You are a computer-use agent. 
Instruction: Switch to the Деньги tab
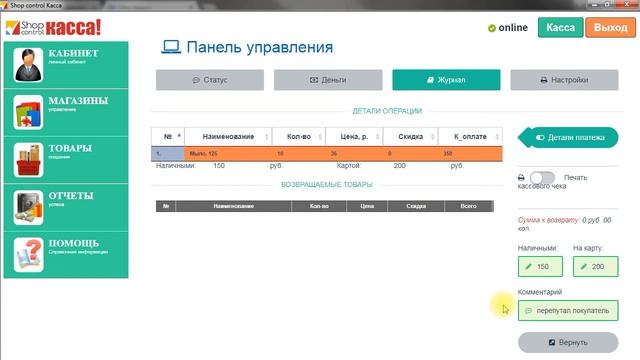pyautogui.click(x=328, y=80)
